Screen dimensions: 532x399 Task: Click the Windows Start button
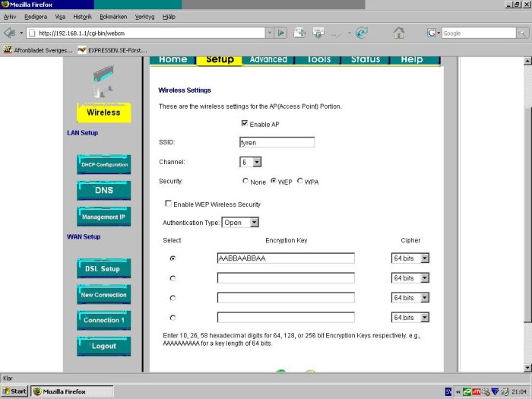click(14, 391)
